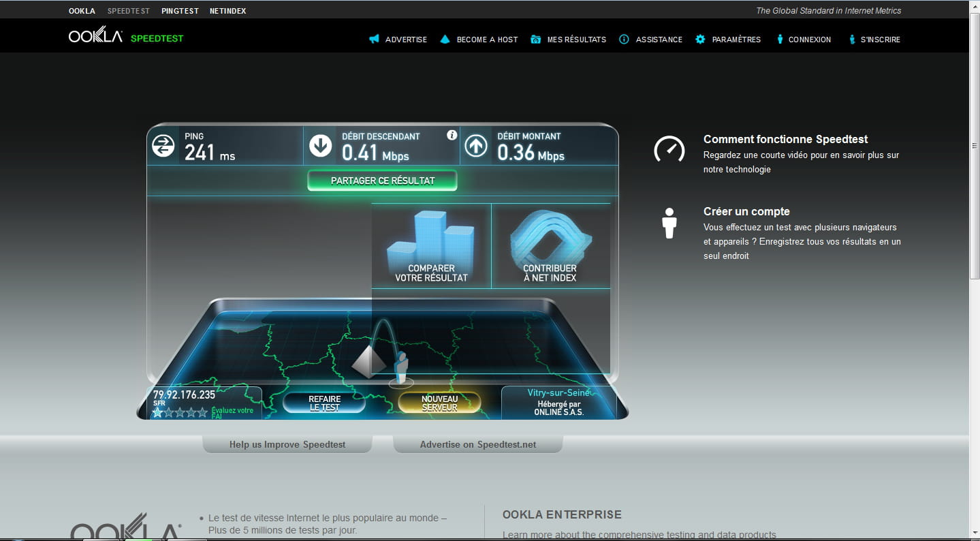Click the speedometer icon beside Comment fonctionne Speedtest

(x=669, y=149)
